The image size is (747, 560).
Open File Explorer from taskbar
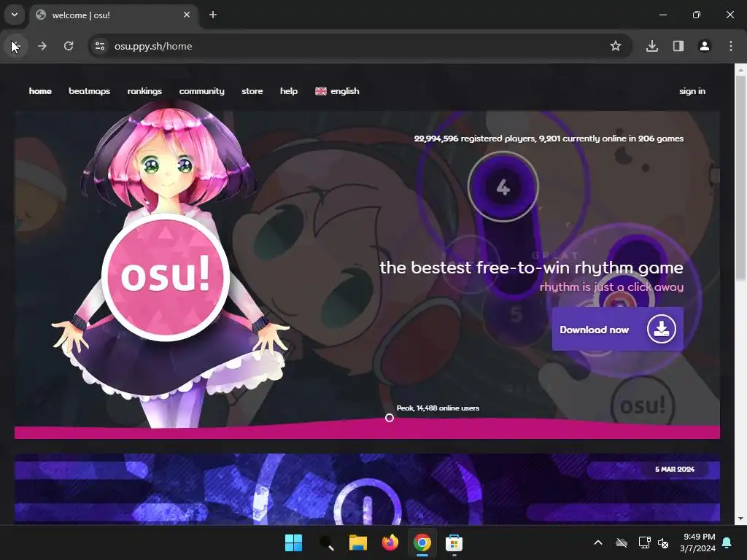pyautogui.click(x=357, y=542)
